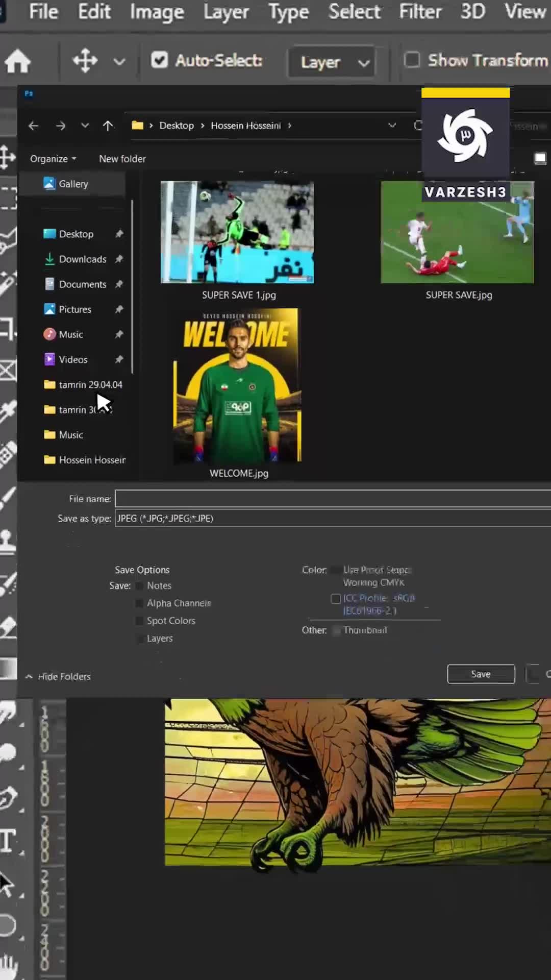Collapse with Hide Folders
This screenshot has width=551, height=980.
tap(58, 676)
